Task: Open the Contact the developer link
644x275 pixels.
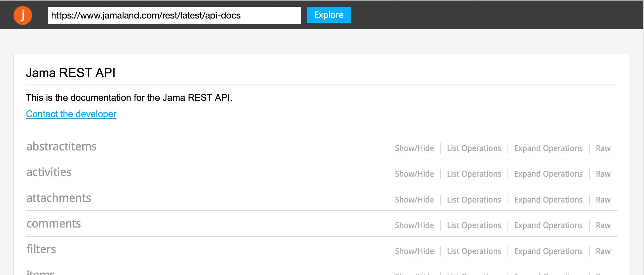Action: (x=71, y=114)
